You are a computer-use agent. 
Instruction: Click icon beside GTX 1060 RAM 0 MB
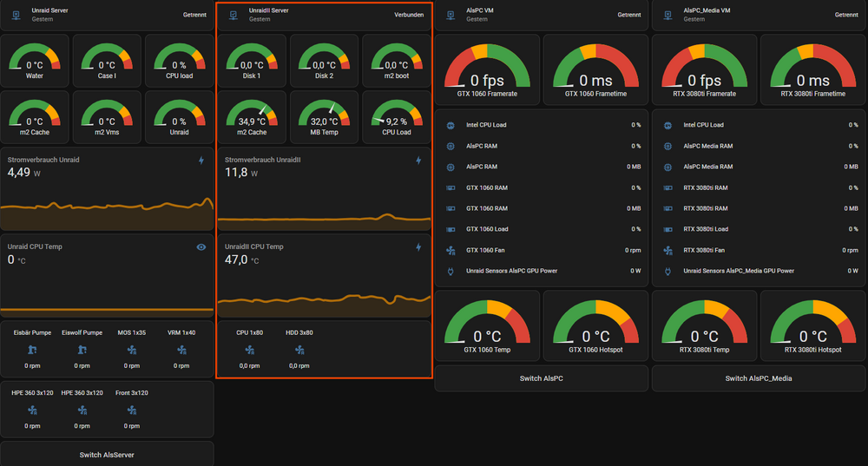pos(450,208)
